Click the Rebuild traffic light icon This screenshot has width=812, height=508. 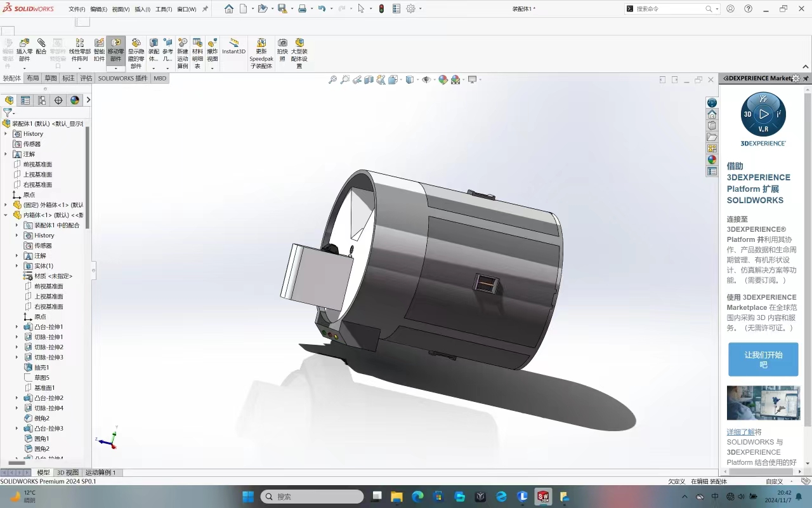click(381, 9)
